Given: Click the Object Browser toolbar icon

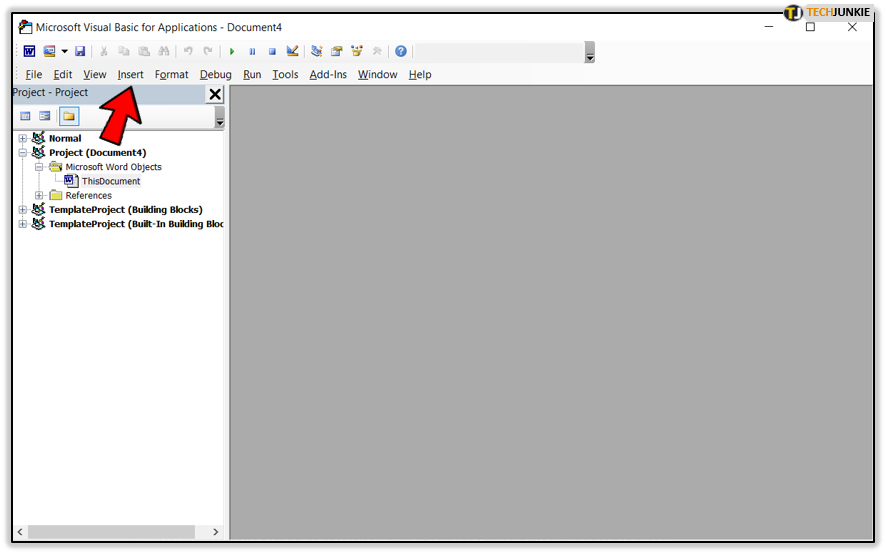Looking at the screenshot, I should [357, 51].
